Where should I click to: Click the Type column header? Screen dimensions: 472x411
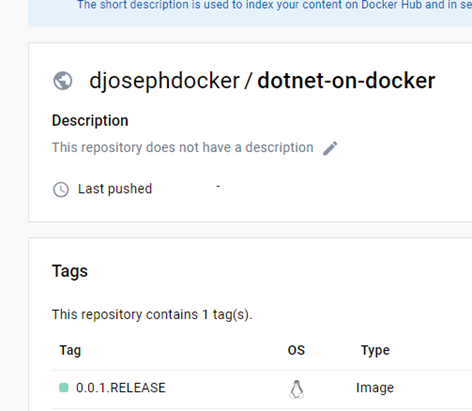click(x=375, y=351)
